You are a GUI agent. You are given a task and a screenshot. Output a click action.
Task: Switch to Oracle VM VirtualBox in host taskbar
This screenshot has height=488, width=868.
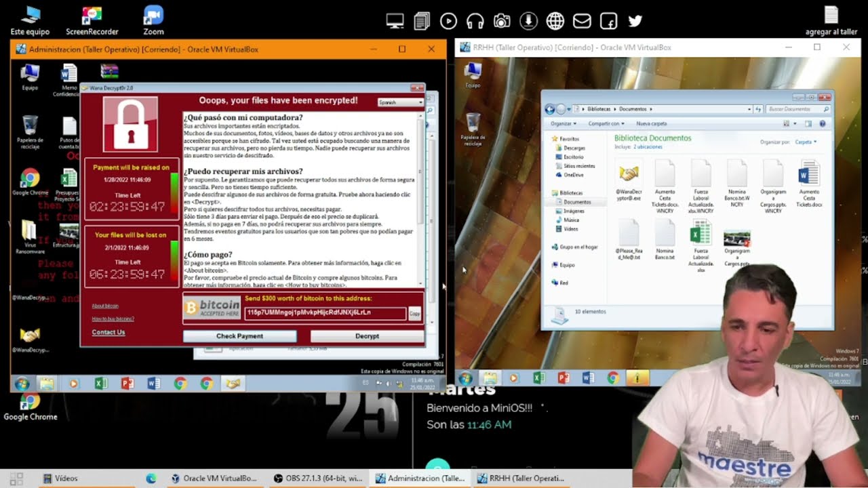[x=214, y=479]
